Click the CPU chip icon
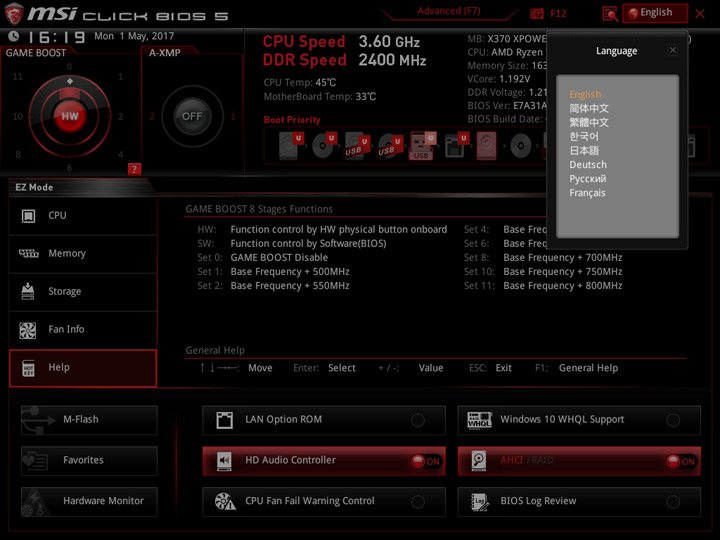Viewport: 720px width, 540px height. click(28, 216)
